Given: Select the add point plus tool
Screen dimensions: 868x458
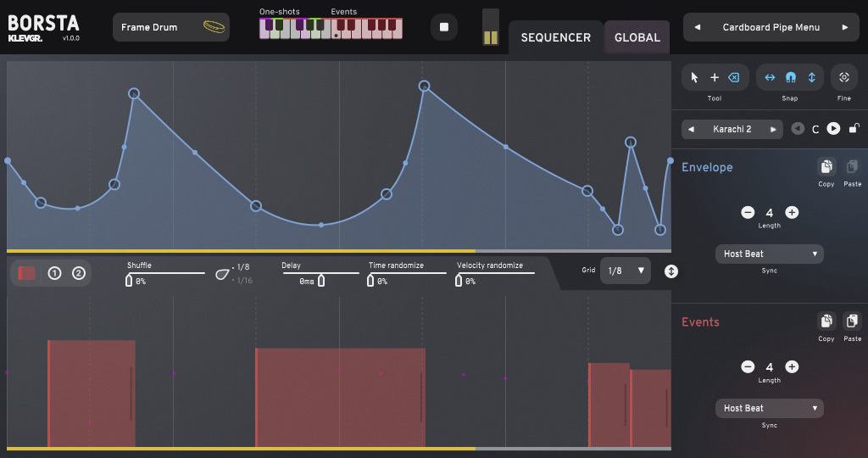Looking at the screenshot, I should click(715, 77).
